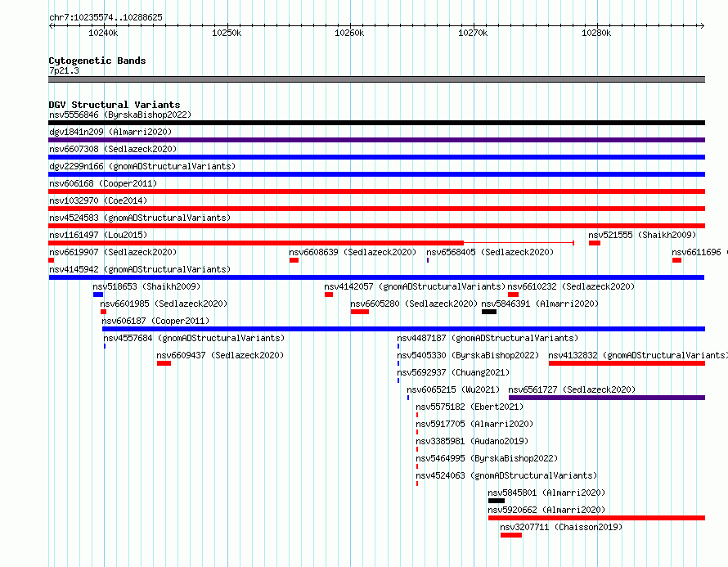Click the gray 7p21.3 cytogenetic band bar
Image resolution: width=728 pixels, height=567 pixels.
click(x=376, y=79)
